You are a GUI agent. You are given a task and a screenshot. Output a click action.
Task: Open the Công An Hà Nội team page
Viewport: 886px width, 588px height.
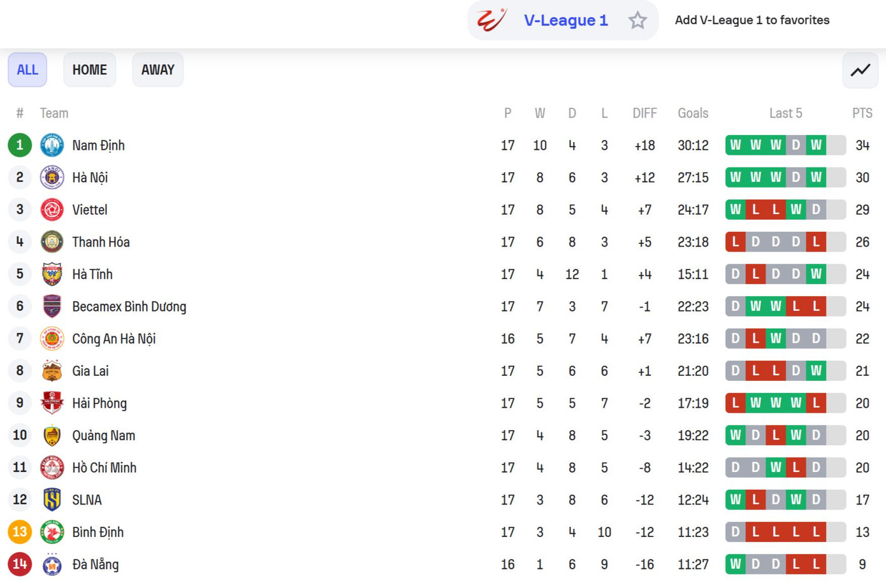(x=113, y=339)
